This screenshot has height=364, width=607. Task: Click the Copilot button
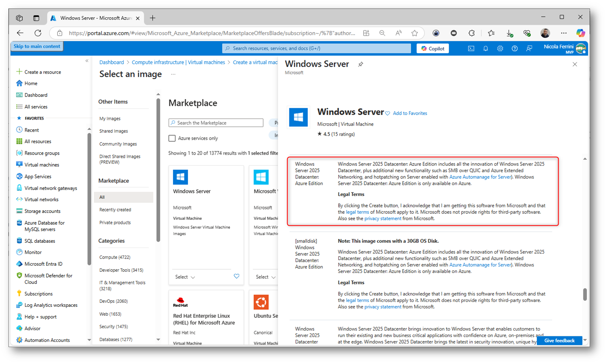pos(432,48)
